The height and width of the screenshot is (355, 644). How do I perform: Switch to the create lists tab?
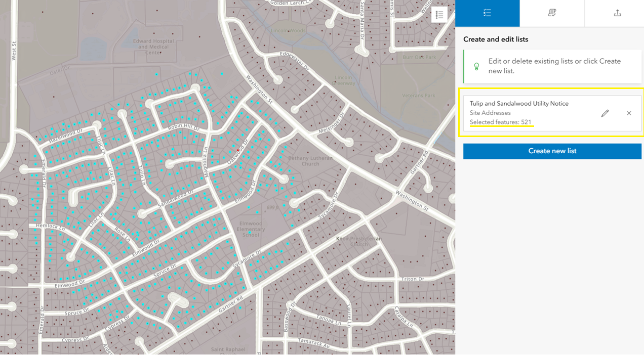coord(487,13)
